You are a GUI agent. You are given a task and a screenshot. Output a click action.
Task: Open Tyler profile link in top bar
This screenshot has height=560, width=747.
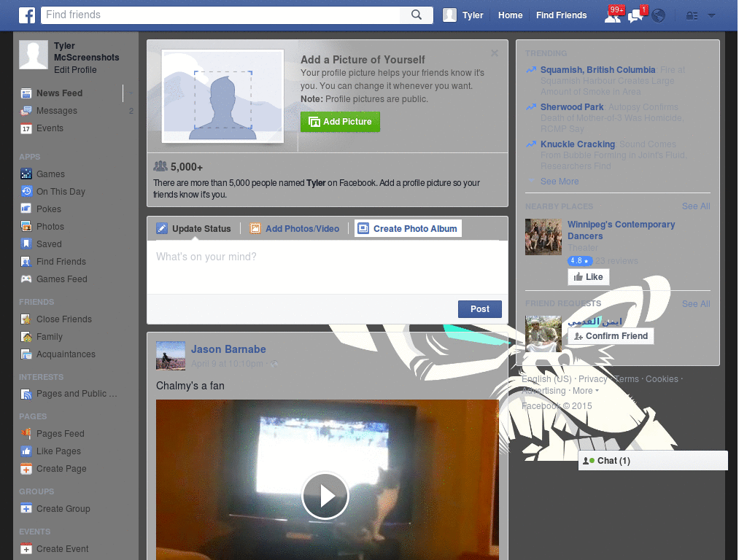click(x=473, y=15)
